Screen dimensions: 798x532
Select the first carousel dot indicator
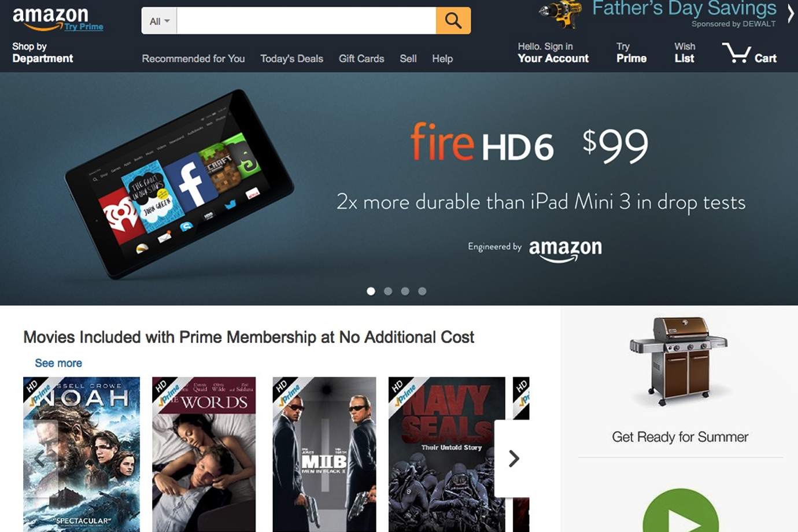[371, 291]
